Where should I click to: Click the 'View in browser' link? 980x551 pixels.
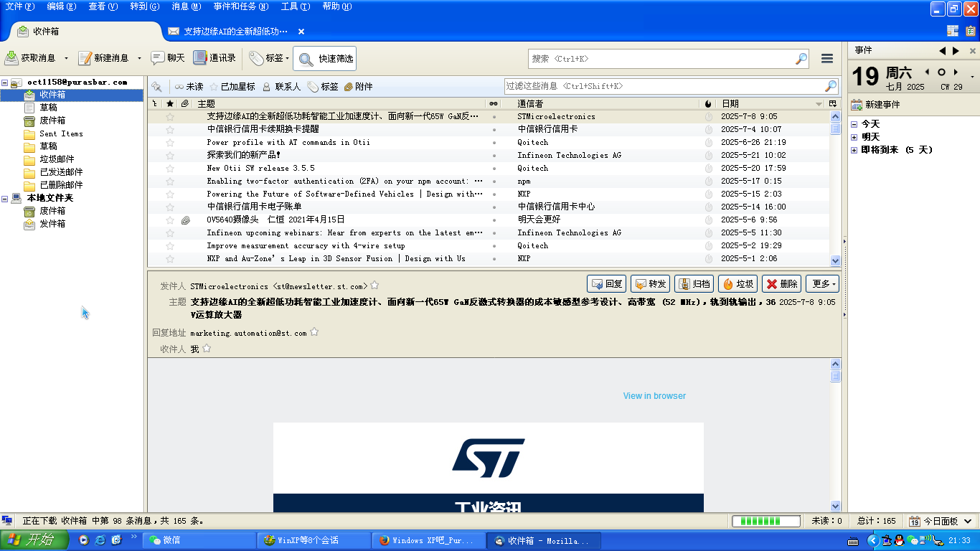pos(654,396)
